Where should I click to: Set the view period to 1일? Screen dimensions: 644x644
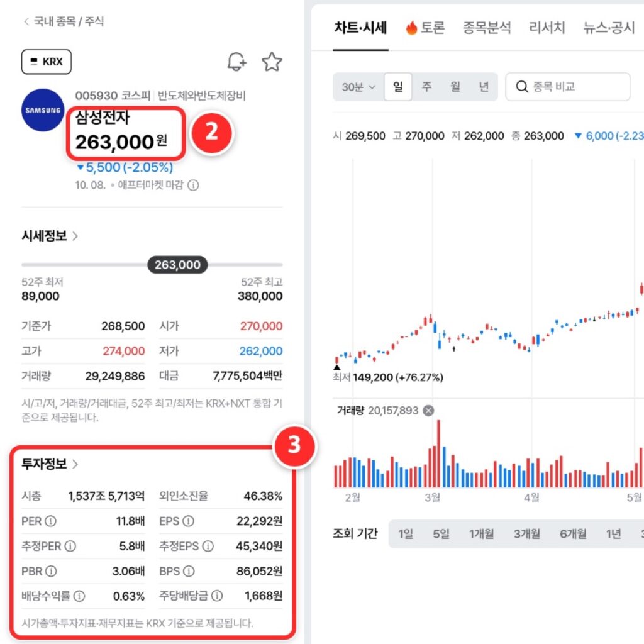click(406, 534)
